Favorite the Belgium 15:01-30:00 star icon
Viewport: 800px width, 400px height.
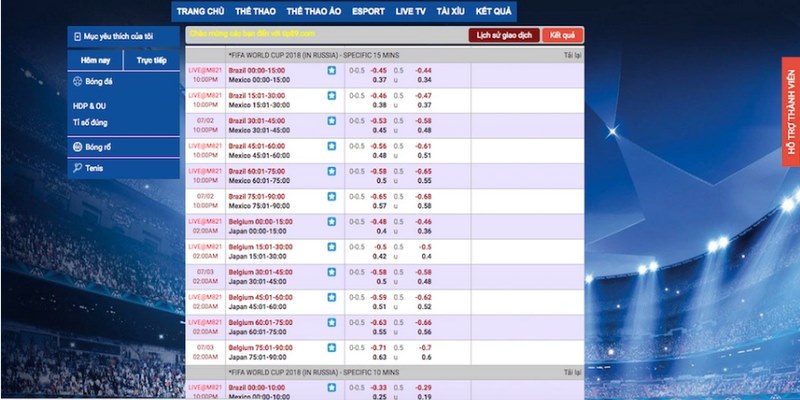click(x=332, y=246)
